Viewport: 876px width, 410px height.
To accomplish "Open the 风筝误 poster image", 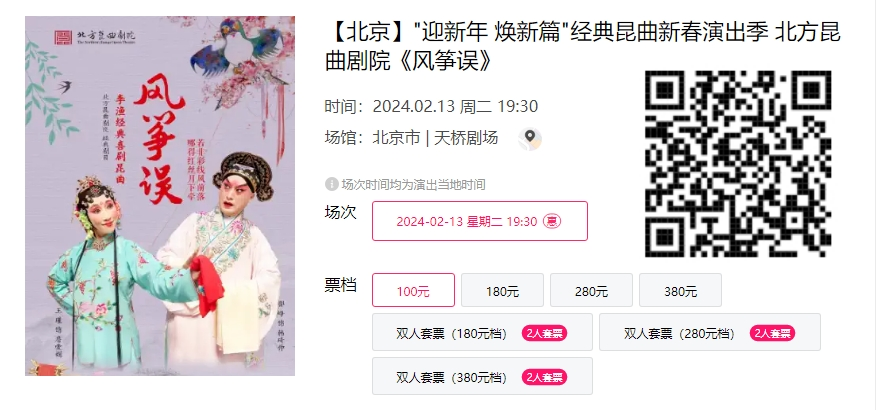I will pos(160,196).
